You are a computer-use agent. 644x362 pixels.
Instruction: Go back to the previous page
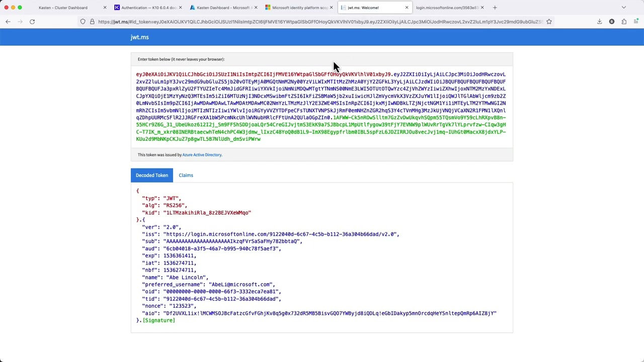[x=8, y=22]
